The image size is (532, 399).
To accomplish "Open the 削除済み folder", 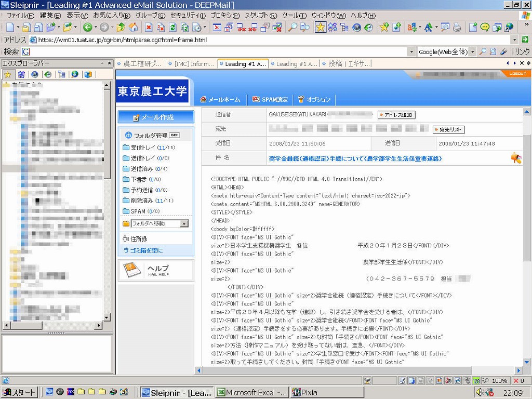I will [148, 201].
